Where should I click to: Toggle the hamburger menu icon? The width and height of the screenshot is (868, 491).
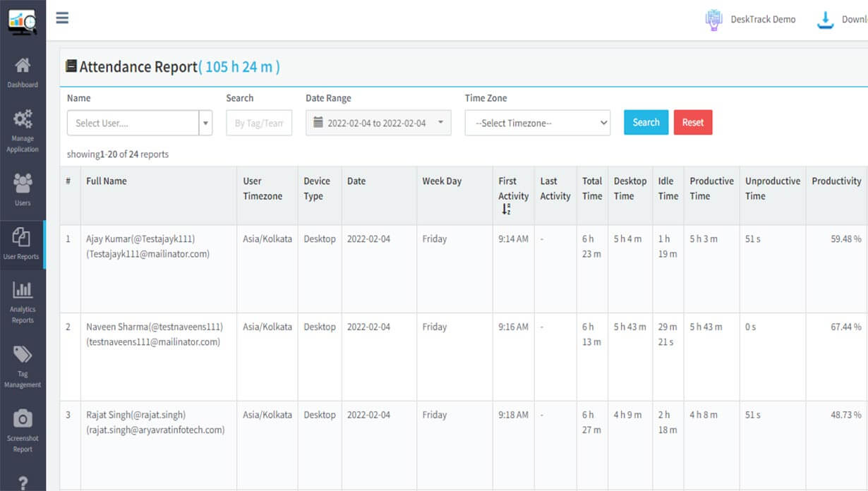click(x=62, y=18)
